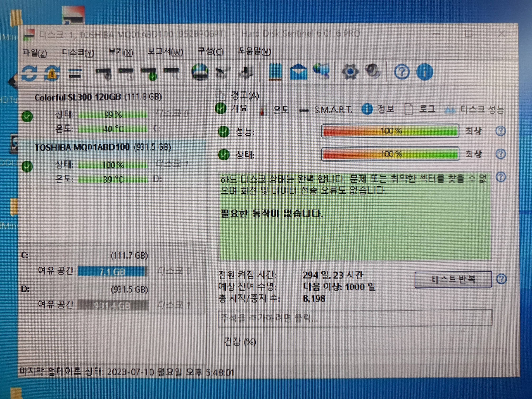Click the power-on time value 294 일, 23 시간
Viewport: 532px width, 399px height.
[x=333, y=275]
